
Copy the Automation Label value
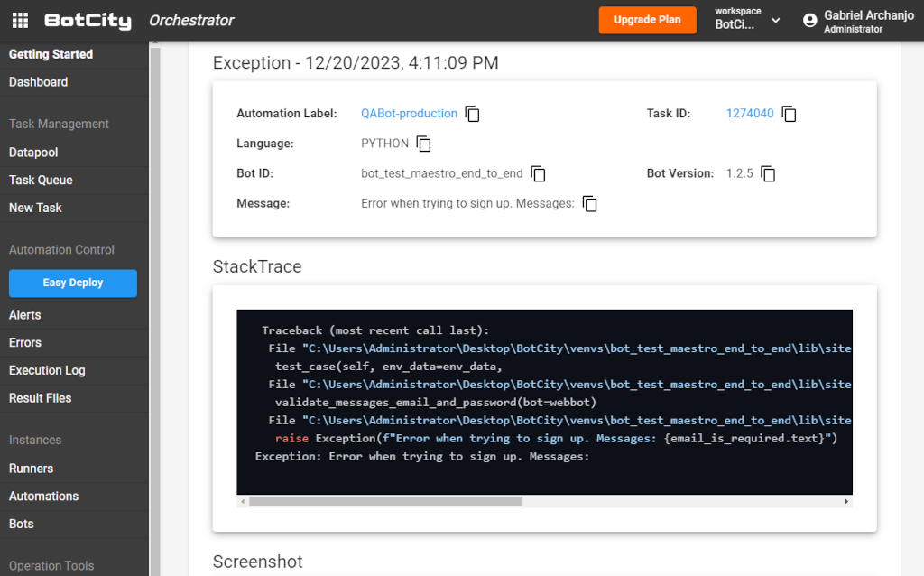click(x=472, y=114)
